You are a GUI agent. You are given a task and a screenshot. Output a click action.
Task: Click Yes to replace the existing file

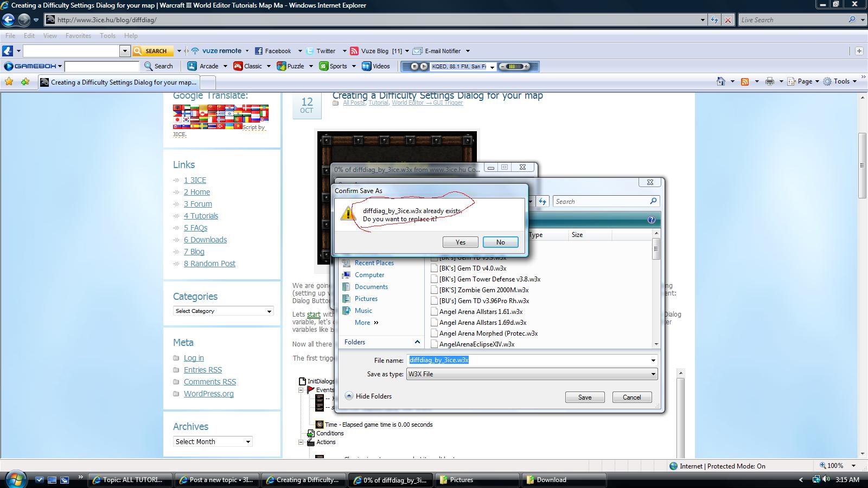coord(460,242)
